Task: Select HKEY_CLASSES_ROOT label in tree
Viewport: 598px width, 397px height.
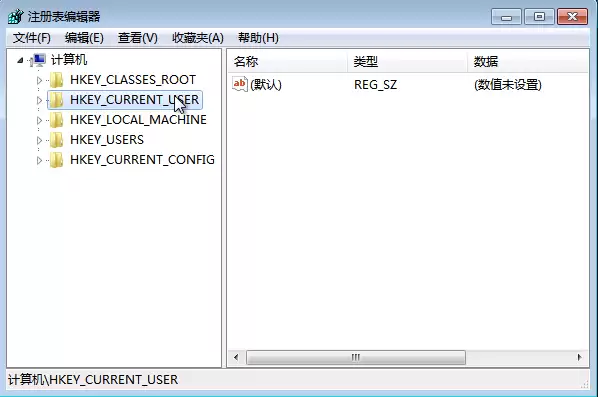Action: [x=133, y=80]
